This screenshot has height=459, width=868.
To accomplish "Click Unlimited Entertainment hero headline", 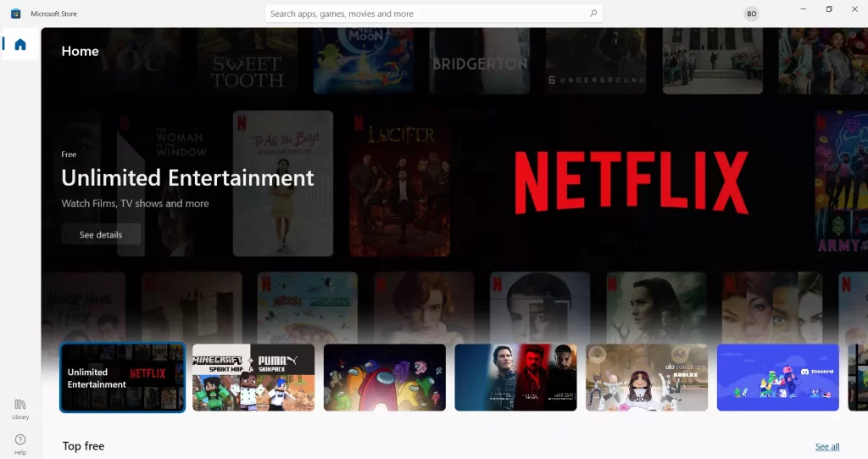I will (x=187, y=178).
